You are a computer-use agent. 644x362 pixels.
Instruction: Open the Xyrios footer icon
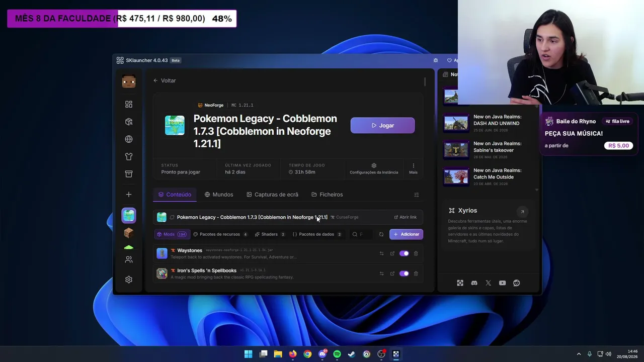460,283
